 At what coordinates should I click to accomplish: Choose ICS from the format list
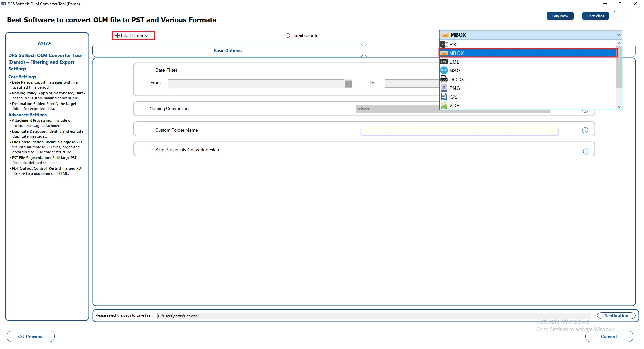528,97
